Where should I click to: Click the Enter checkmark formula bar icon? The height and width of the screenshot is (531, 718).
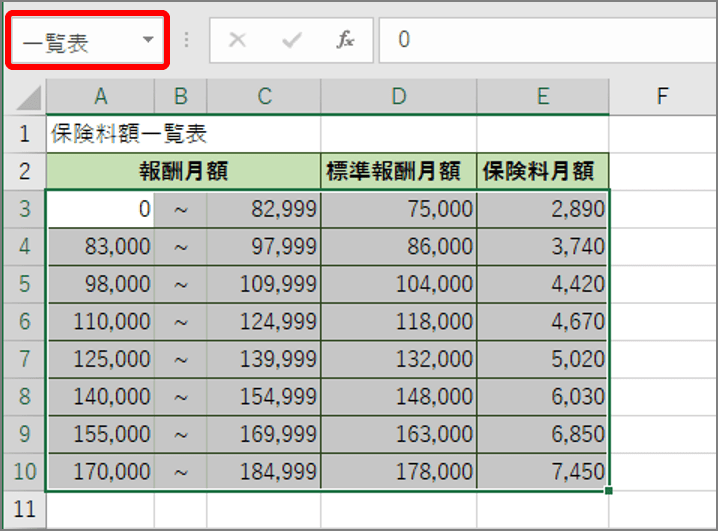[x=292, y=40]
